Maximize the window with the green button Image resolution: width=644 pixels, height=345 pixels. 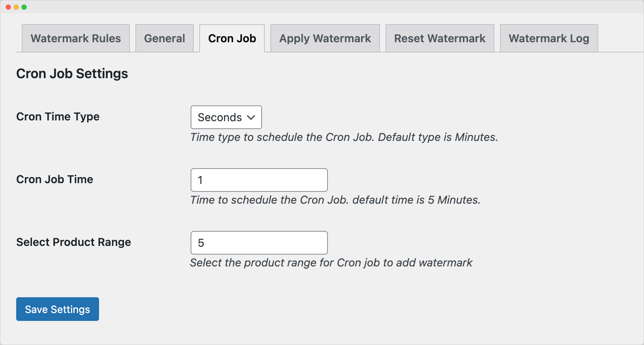(x=24, y=7)
